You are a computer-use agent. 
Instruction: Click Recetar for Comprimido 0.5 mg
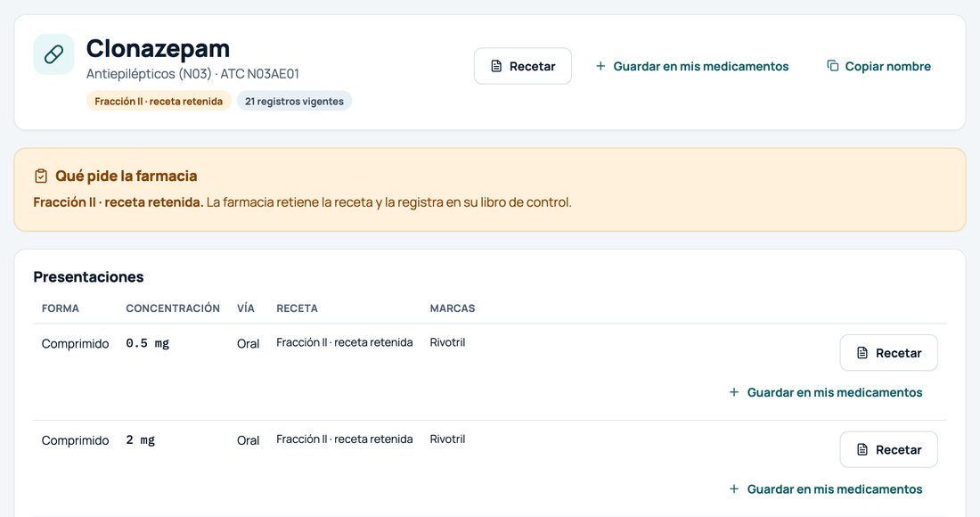(x=889, y=353)
